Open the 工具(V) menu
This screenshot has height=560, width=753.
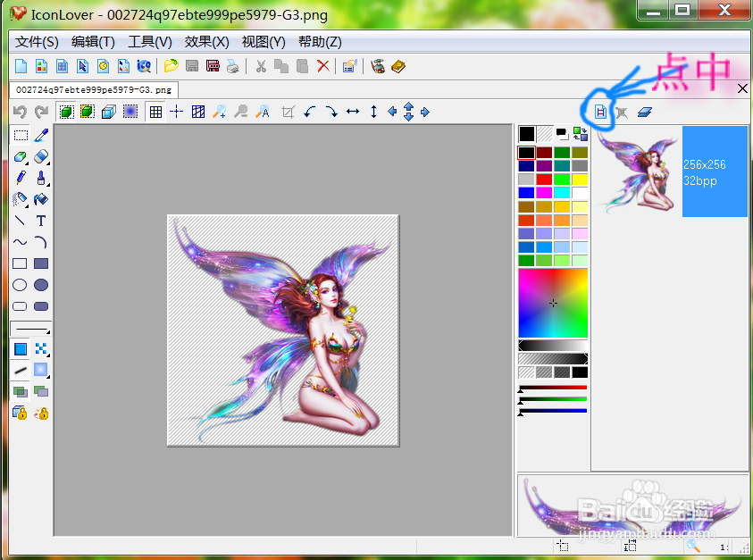click(x=149, y=42)
